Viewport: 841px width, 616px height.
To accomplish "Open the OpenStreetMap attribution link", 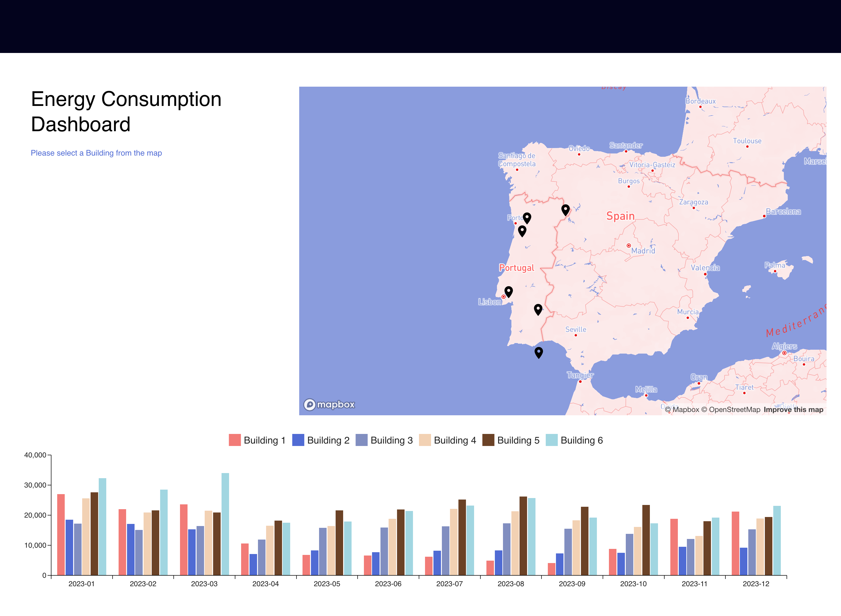I will [730, 410].
